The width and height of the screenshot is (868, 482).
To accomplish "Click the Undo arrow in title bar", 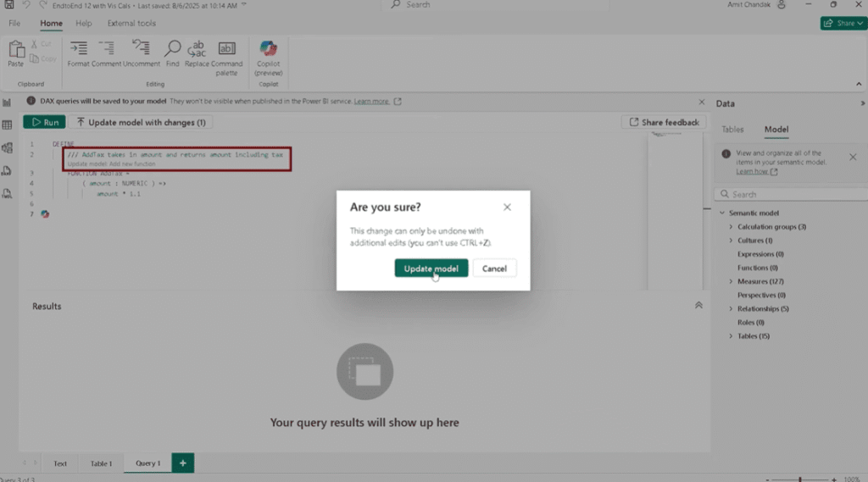I will 26,5.
